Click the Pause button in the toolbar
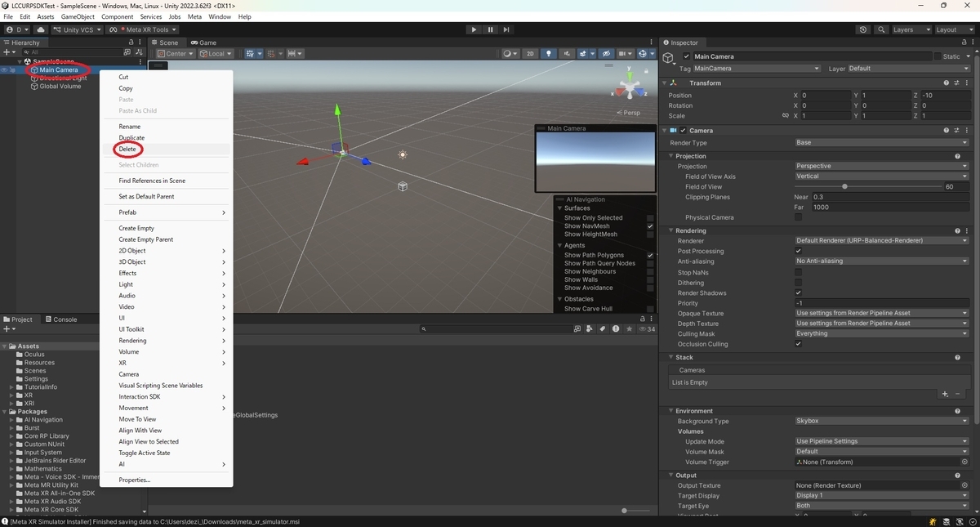Screen dimensions: 980x527 coord(490,29)
